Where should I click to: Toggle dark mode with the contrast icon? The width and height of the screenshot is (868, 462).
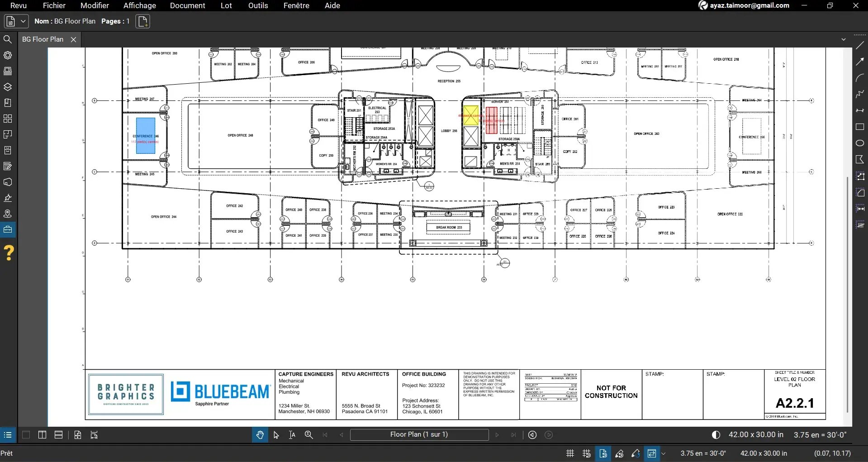click(x=716, y=435)
